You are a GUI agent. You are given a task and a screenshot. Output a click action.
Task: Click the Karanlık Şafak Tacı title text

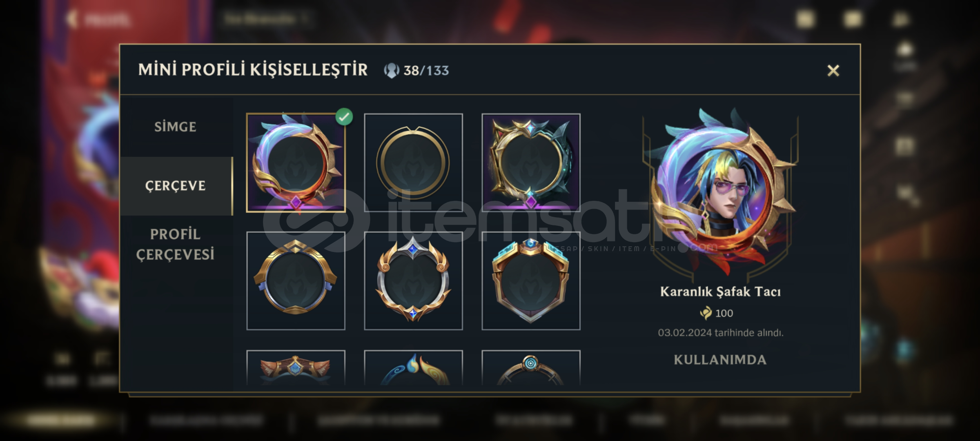tap(720, 292)
